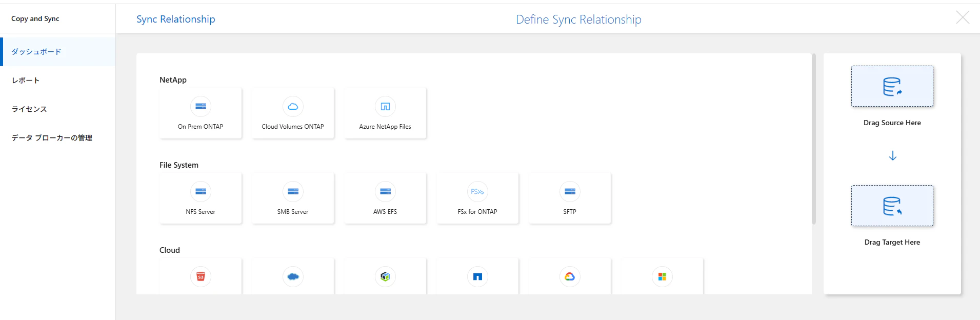Pick the Azure NetApp Files icon
This screenshot has width=980, height=320.
tap(385, 107)
